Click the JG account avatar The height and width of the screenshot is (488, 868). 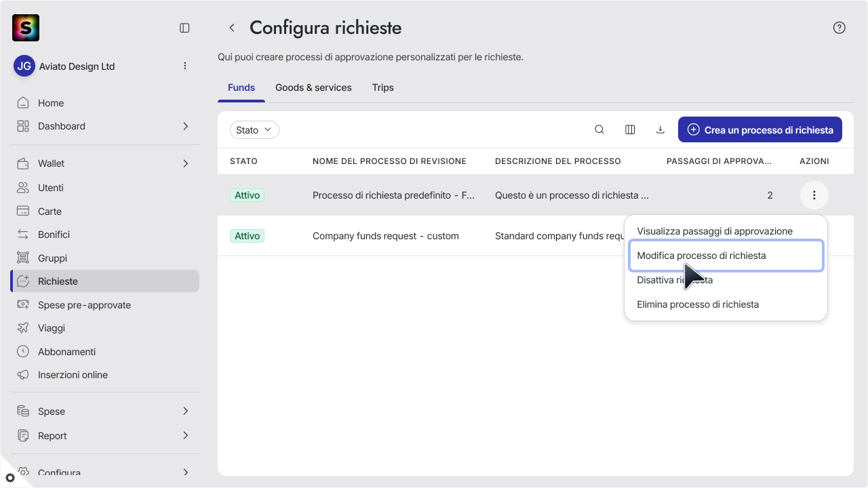click(x=24, y=66)
